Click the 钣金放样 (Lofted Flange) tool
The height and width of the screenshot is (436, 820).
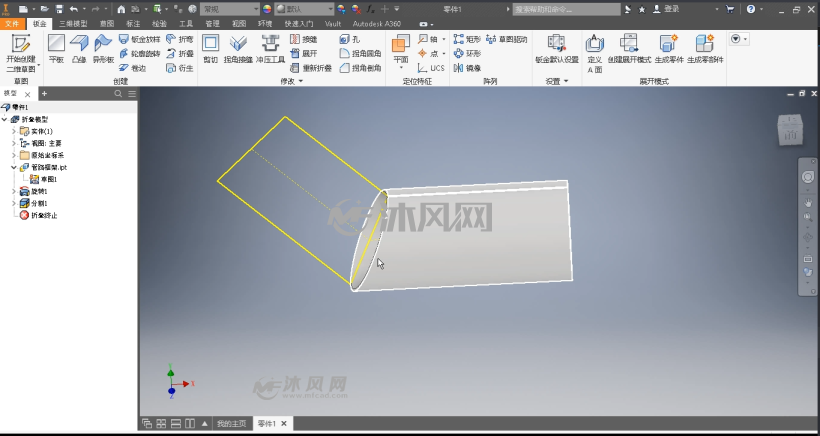(x=139, y=39)
